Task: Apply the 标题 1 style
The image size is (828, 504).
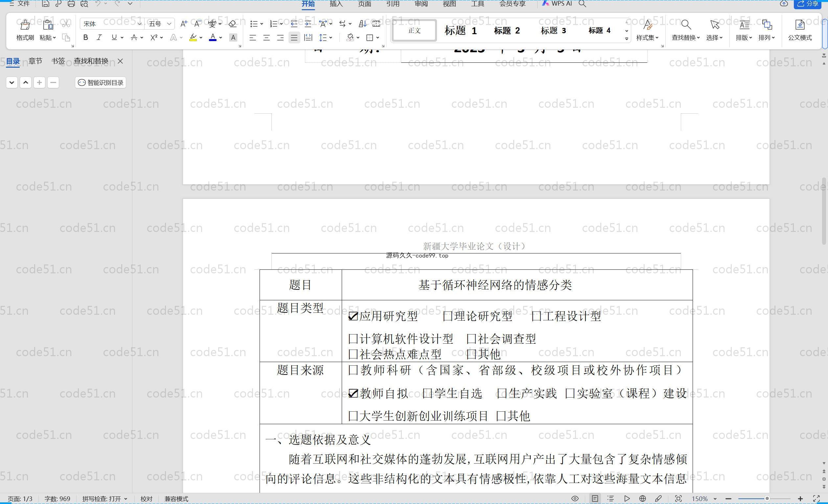Action: coord(460,31)
